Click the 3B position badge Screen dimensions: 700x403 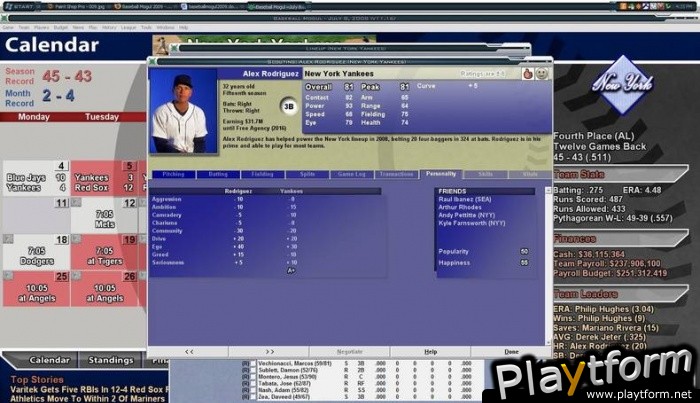tap(289, 106)
